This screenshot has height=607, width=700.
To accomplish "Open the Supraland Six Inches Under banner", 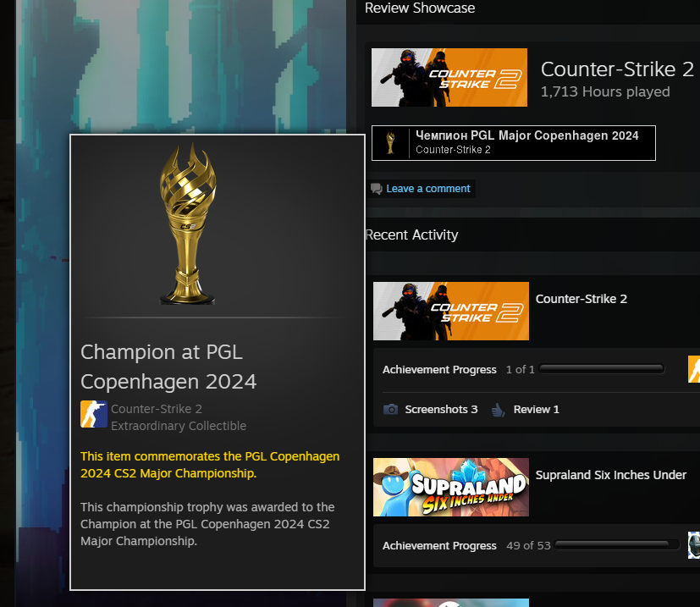I will (451, 487).
